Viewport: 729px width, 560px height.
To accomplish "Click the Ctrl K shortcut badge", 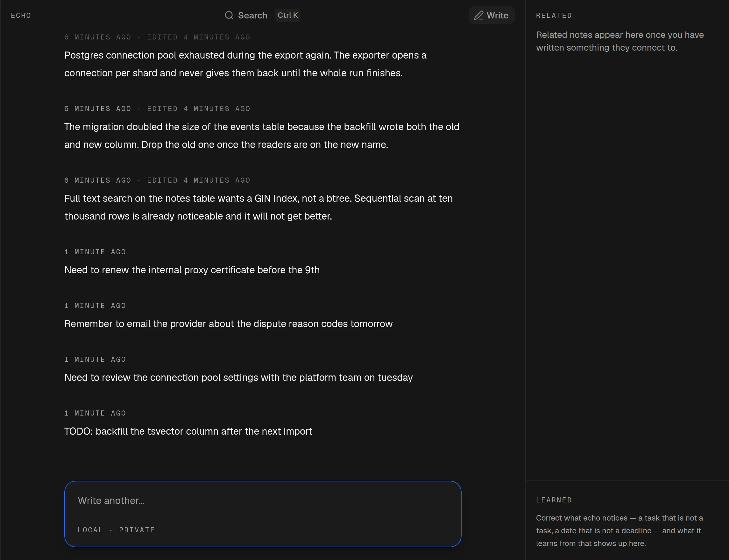I will (x=287, y=15).
